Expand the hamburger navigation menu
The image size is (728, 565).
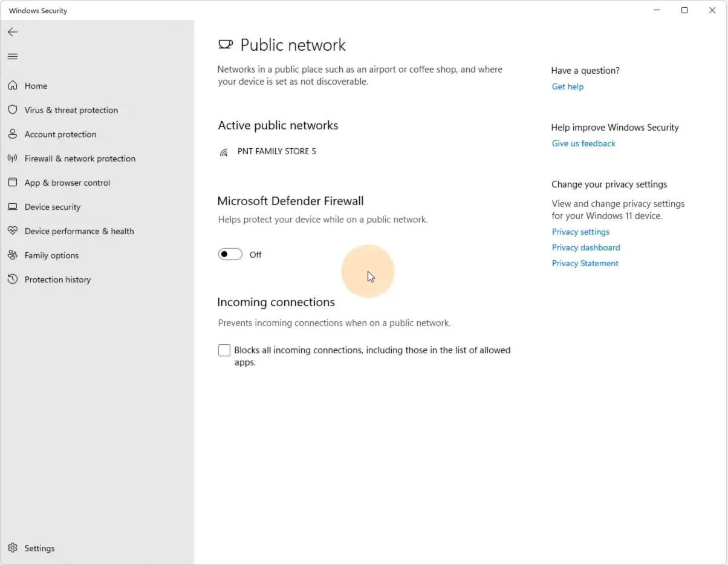coord(13,56)
